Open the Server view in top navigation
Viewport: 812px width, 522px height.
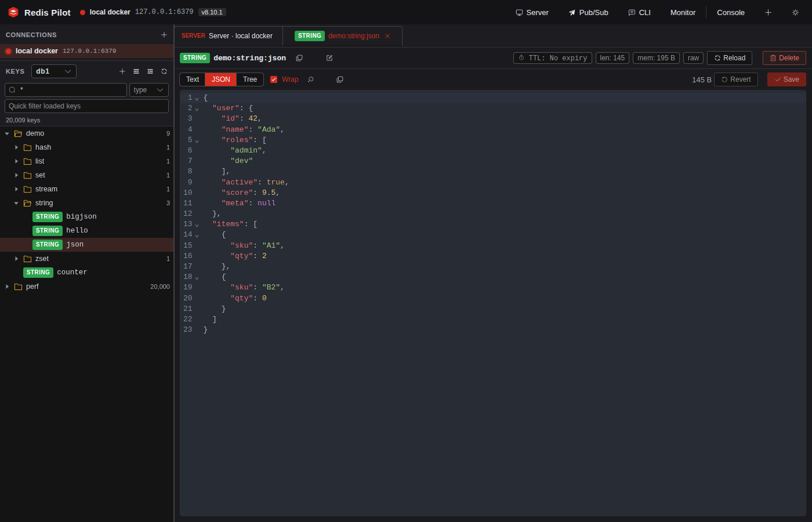pos(532,12)
